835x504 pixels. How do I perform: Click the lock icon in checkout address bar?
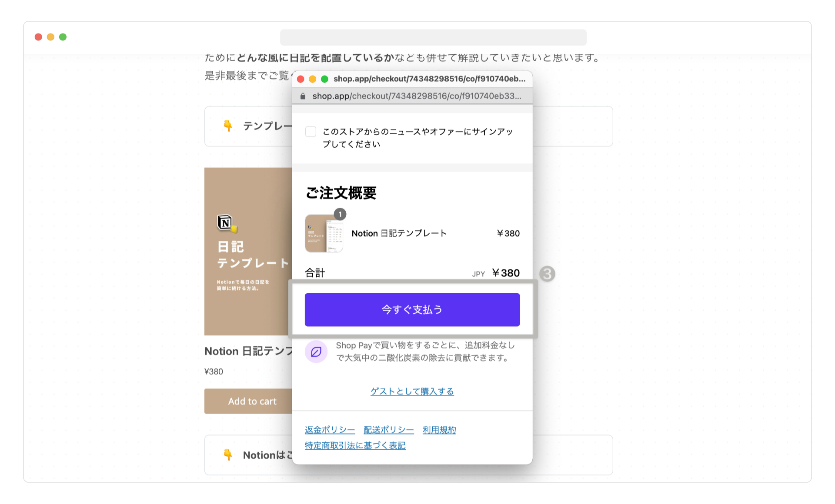tap(303, 96)
